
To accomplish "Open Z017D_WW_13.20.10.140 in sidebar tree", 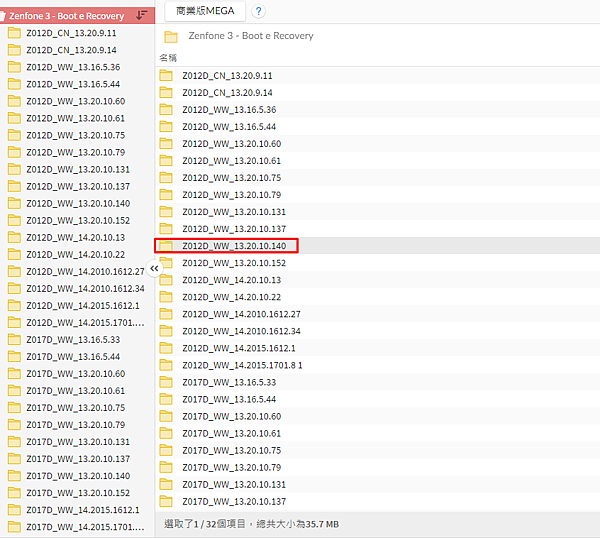I will click(78, 476).
